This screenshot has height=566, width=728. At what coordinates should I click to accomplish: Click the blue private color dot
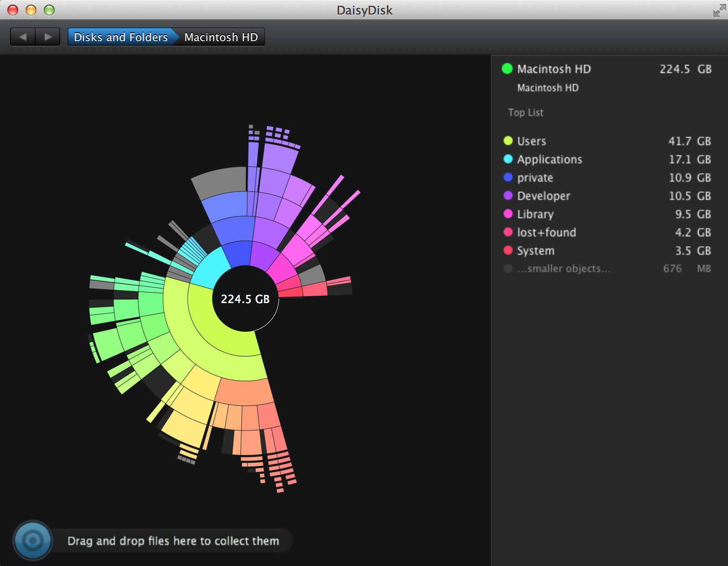point(508,177)
